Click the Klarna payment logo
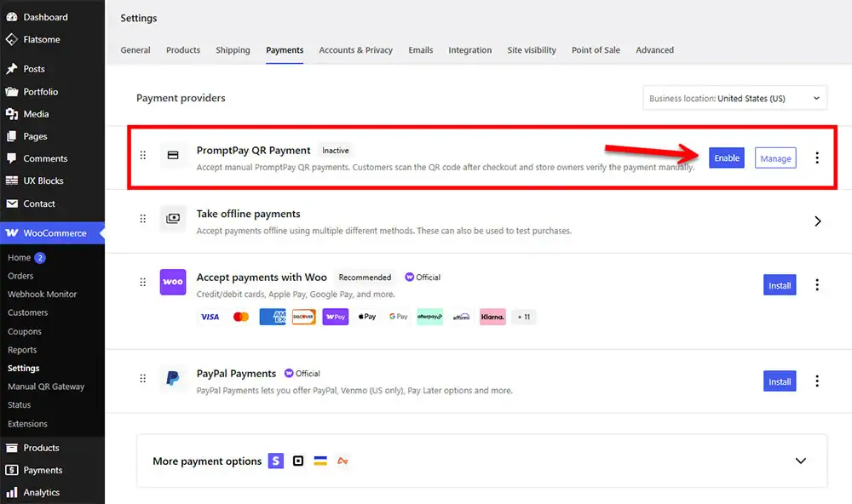Image resolution: width=852 pixels, height=504 pixels. click(x=492, y=317)
